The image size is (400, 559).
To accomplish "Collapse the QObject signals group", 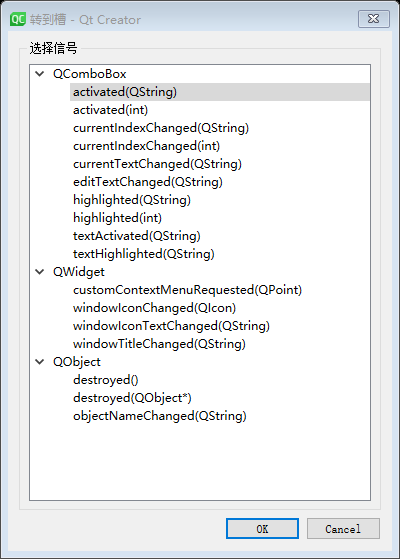I will (40, 361).
